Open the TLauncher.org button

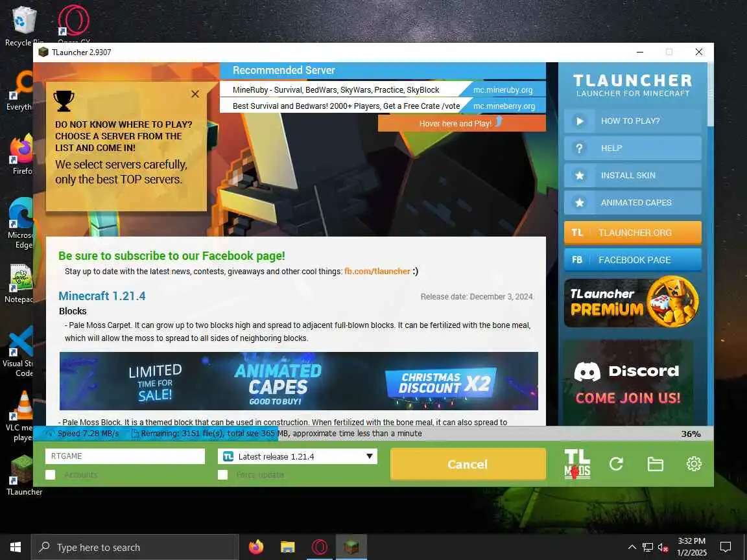click(633, 233)
